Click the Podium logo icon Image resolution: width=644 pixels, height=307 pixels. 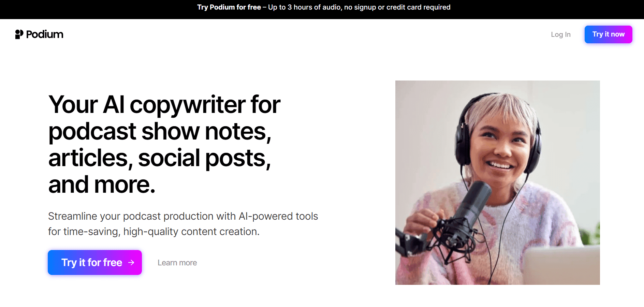pos(19,34)
